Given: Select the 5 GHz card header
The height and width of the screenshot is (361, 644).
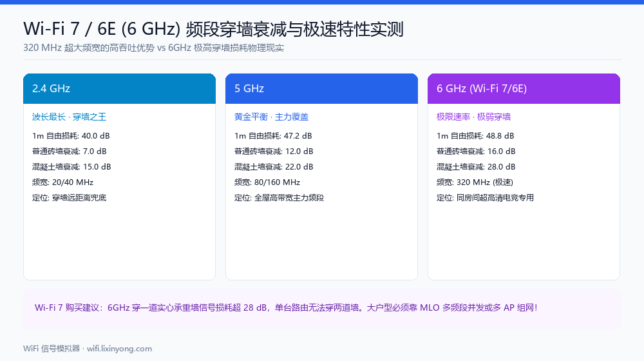Looking at the screenshot, I should (x=321, y=88).
